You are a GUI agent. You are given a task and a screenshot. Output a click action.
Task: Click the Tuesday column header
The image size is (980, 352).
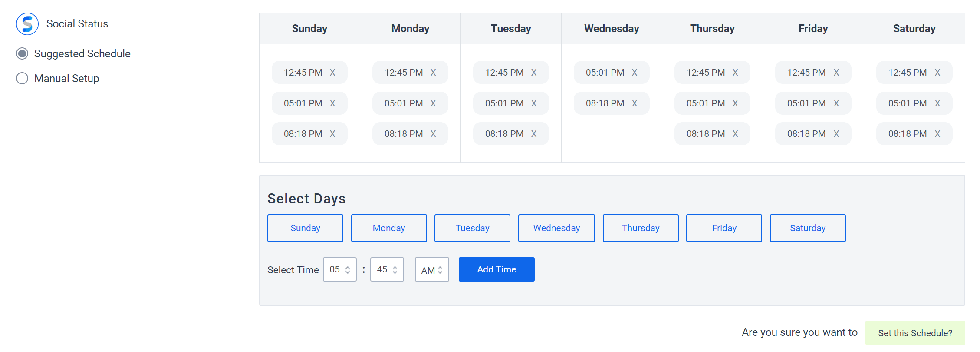point(511,29)
